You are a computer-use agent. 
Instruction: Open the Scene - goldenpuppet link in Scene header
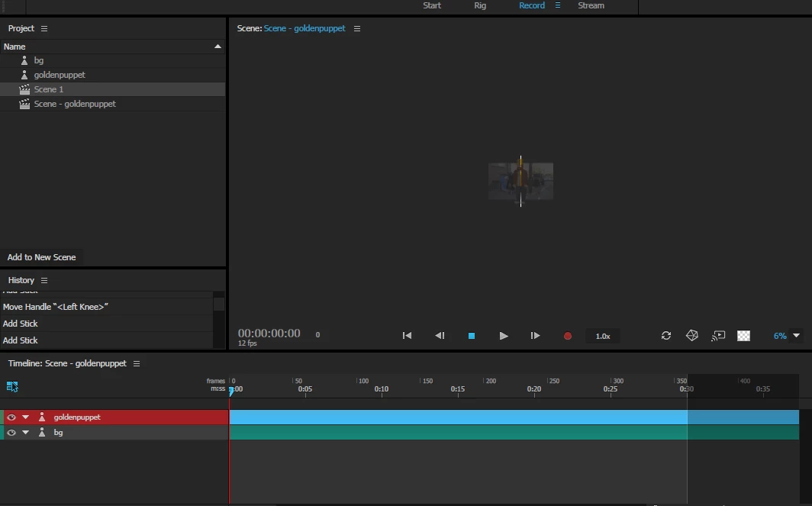click(x=304, y=28)
